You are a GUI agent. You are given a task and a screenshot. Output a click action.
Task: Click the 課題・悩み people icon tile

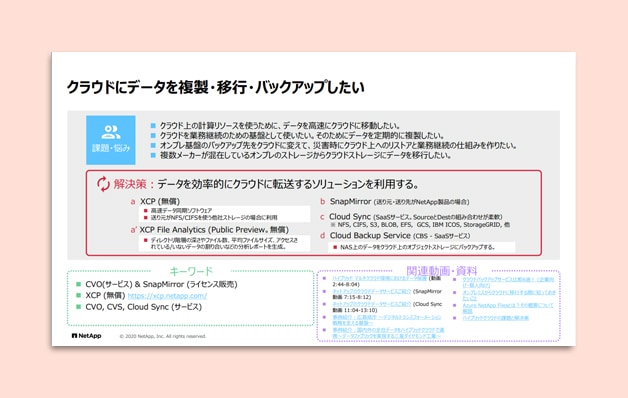point(111,140)
